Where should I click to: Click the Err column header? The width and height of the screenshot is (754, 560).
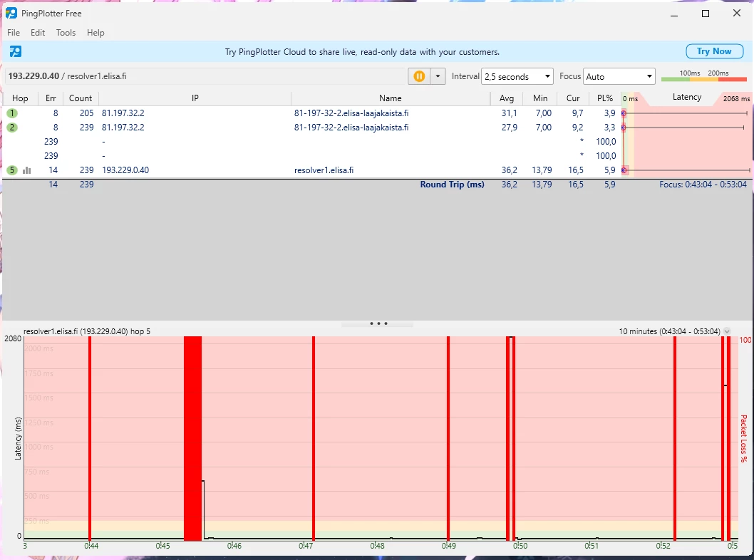tap(51, 98)
